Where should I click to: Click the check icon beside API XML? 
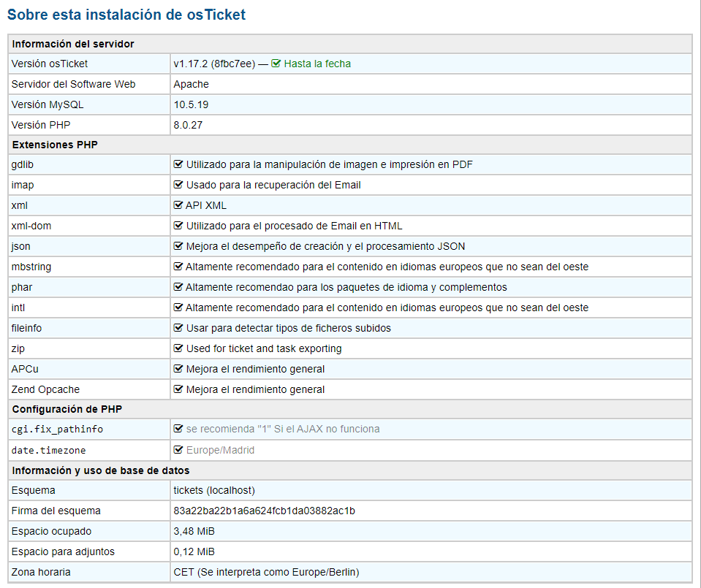pyautogui.click(x=178, y=205)
